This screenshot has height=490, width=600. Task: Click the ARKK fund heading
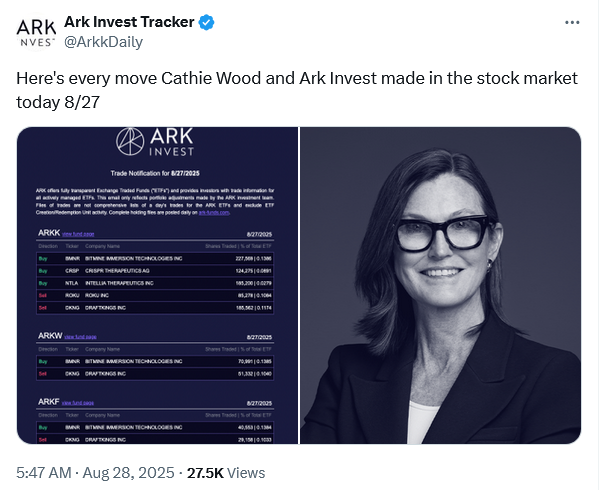point(48,232)
